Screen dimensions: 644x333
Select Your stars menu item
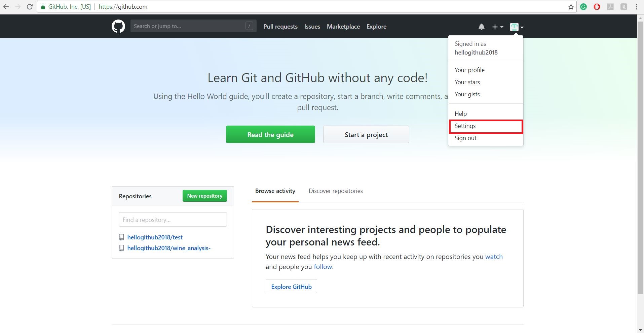click(486, 82)
